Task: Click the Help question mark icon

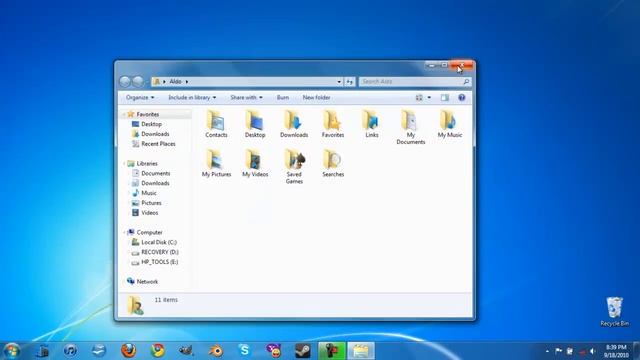Action: tap(462, 98)
